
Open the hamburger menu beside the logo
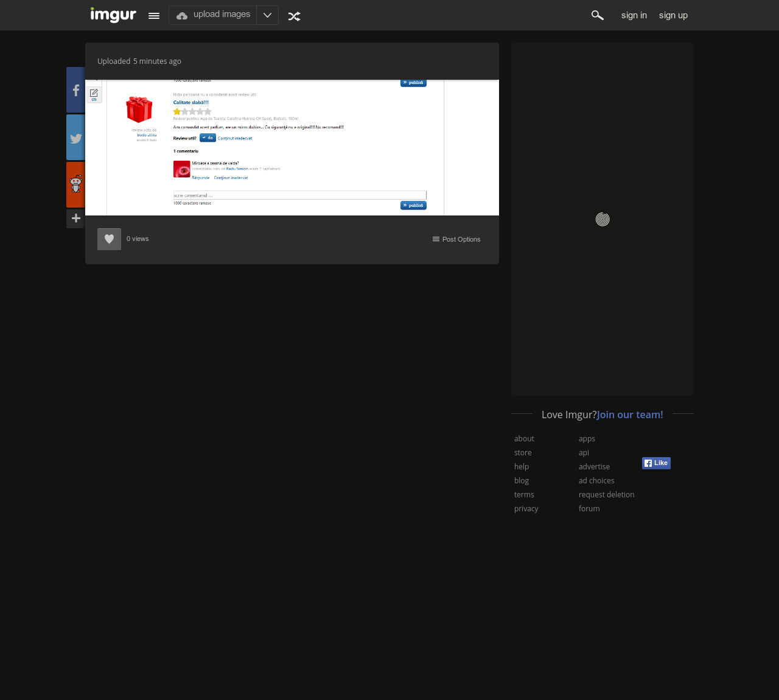click(154, 16)
